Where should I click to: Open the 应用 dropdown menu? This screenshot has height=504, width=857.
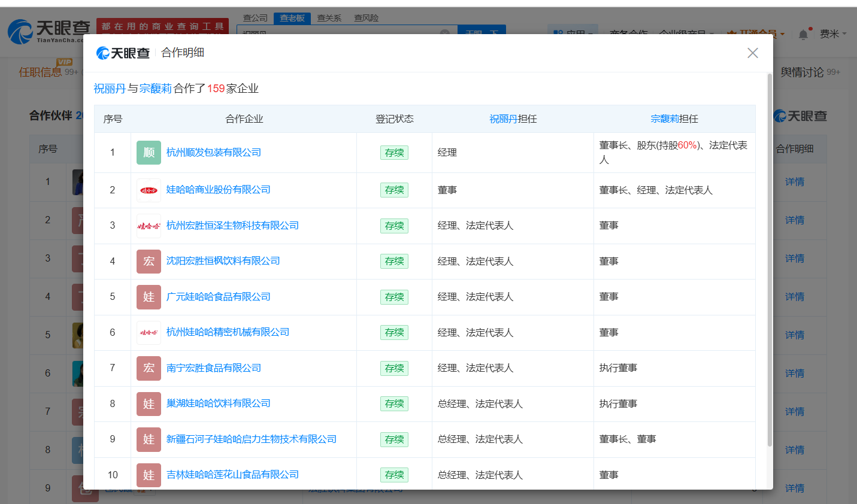(x=573, y=31)
